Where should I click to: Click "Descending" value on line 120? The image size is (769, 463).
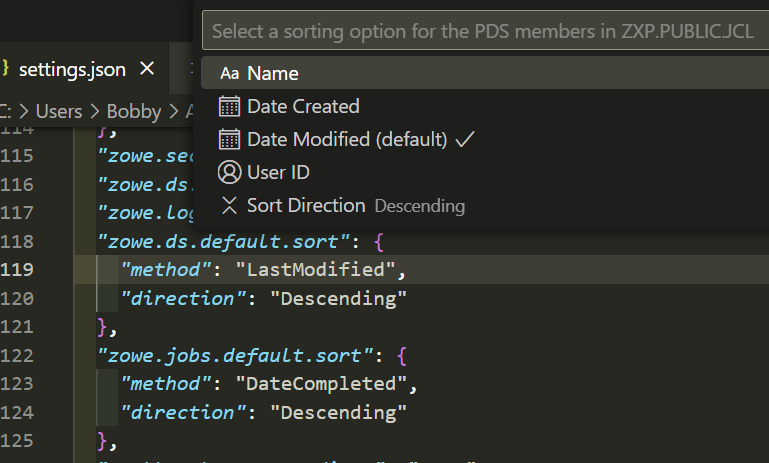pyautogui.click(x=338, y=298)
